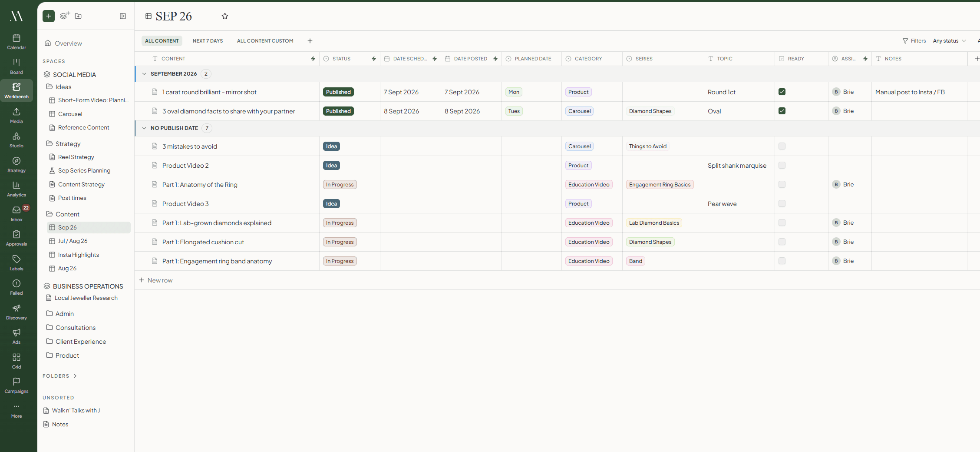Click the green plus create button
980x452 pixels.
point(49,16)
